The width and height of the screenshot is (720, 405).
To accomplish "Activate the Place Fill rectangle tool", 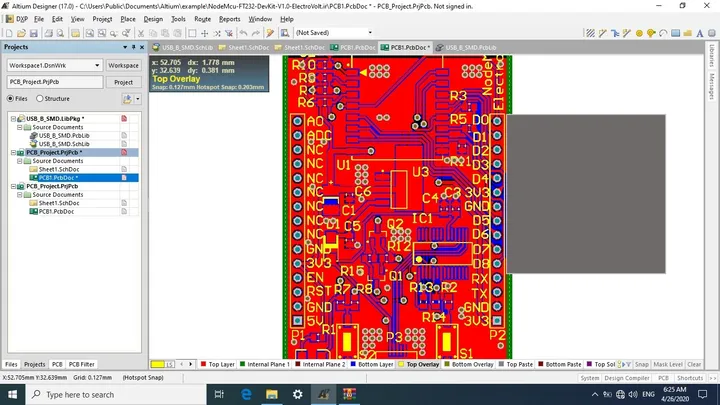I will coord(675,33).
